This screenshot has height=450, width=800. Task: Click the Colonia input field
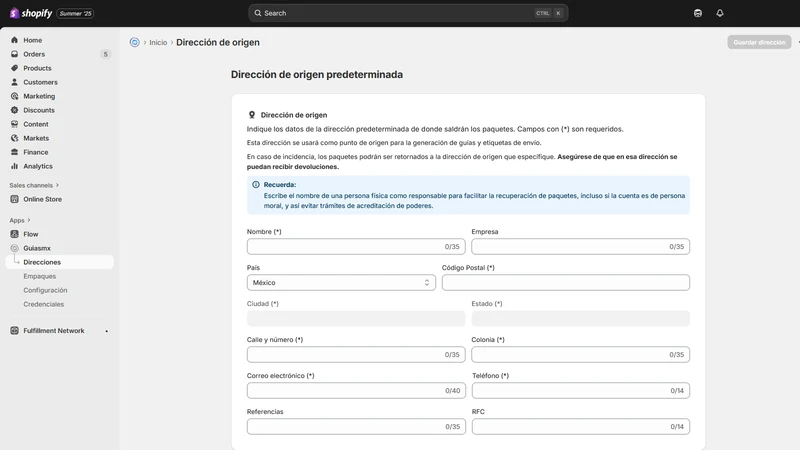click(581, 355)
